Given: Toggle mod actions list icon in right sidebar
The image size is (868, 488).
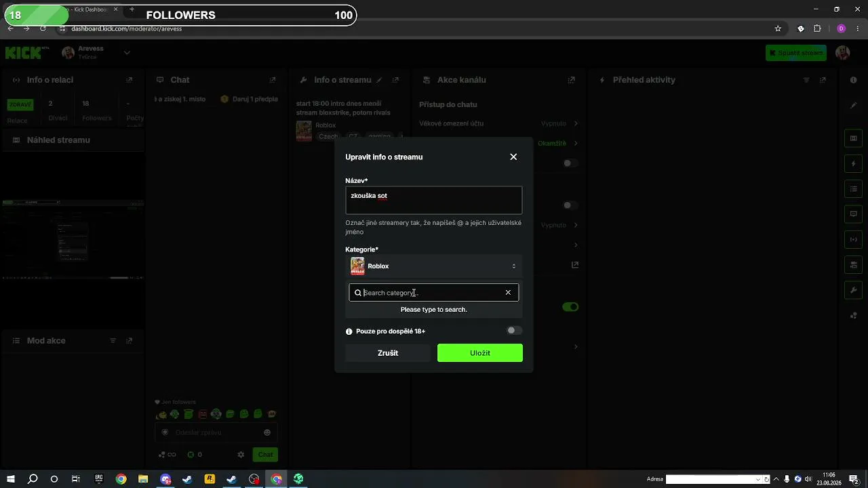Looking at the screenshot, I should tap(854, 189).
